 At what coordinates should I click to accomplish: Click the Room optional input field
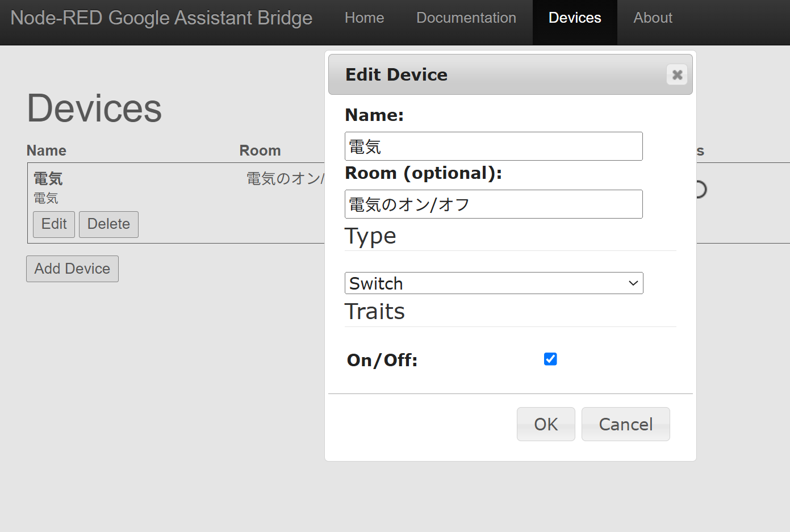click(493, 204)
